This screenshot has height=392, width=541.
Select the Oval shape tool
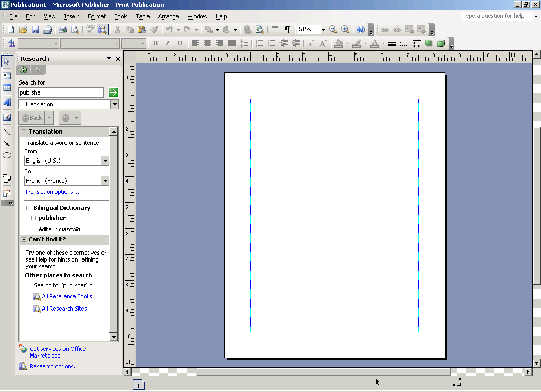click(x=6, y=155)
